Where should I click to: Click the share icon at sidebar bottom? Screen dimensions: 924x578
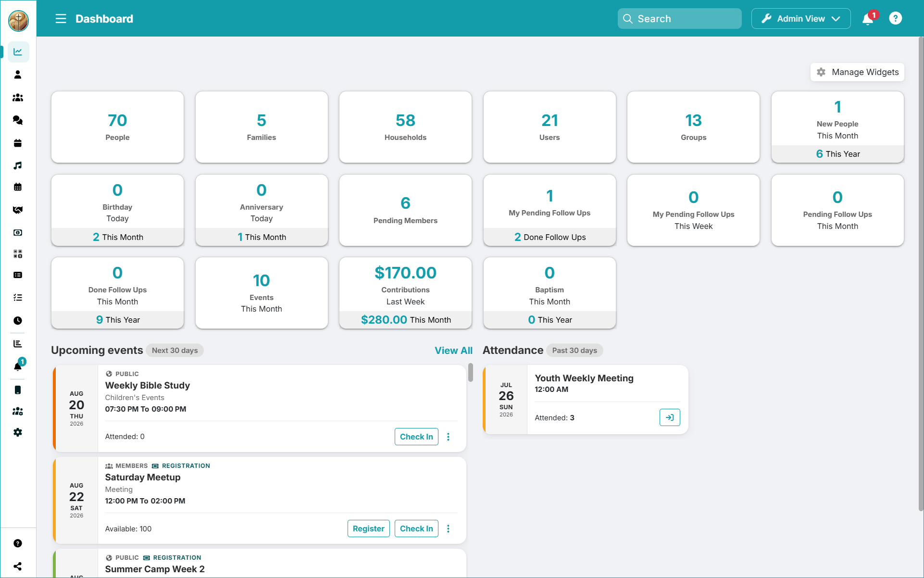click(x=18, y=566)
